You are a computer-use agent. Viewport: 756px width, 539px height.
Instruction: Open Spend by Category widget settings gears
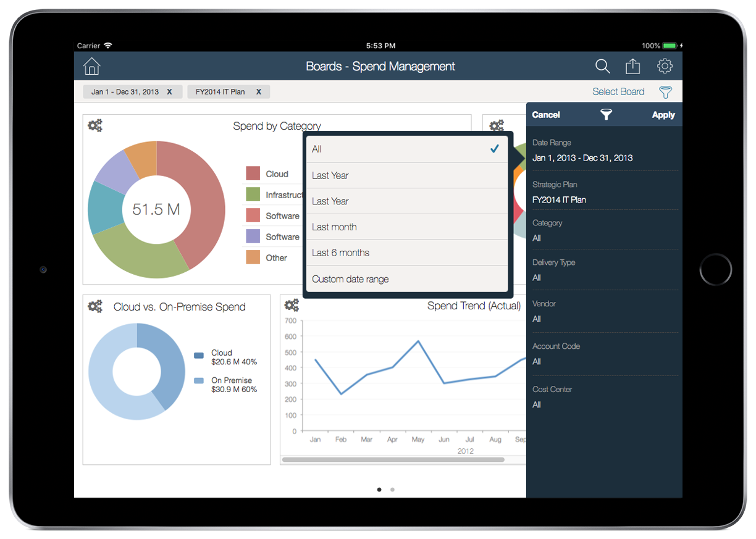[94, 126]
